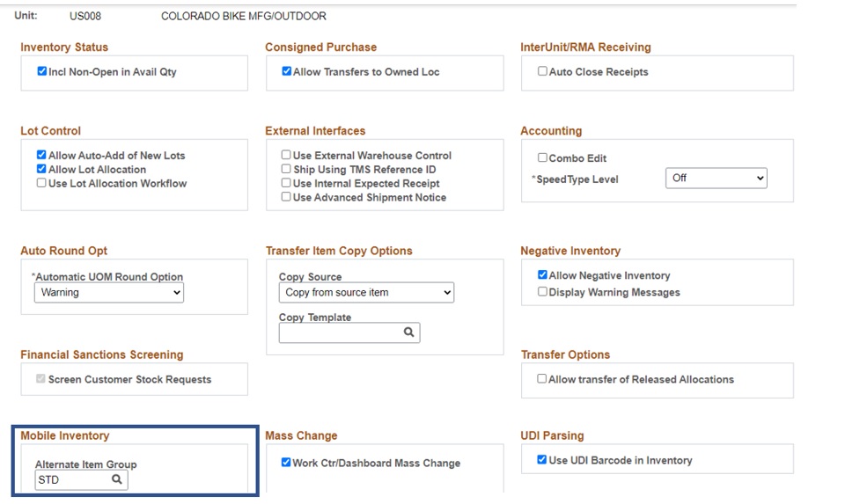Uncheck Allow Negative Inventory
This screenshot has height=504, width=845.
[x=542, y=275]
